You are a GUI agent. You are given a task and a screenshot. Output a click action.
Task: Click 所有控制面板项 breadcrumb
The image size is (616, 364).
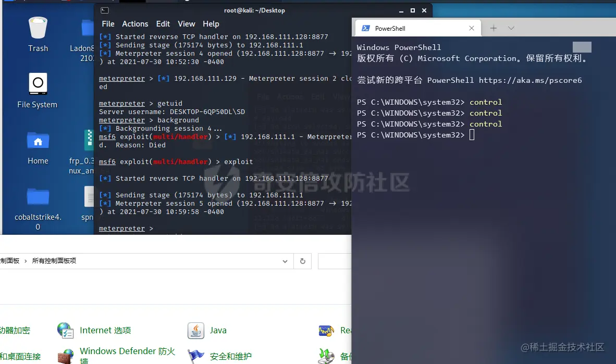[54, 261]
